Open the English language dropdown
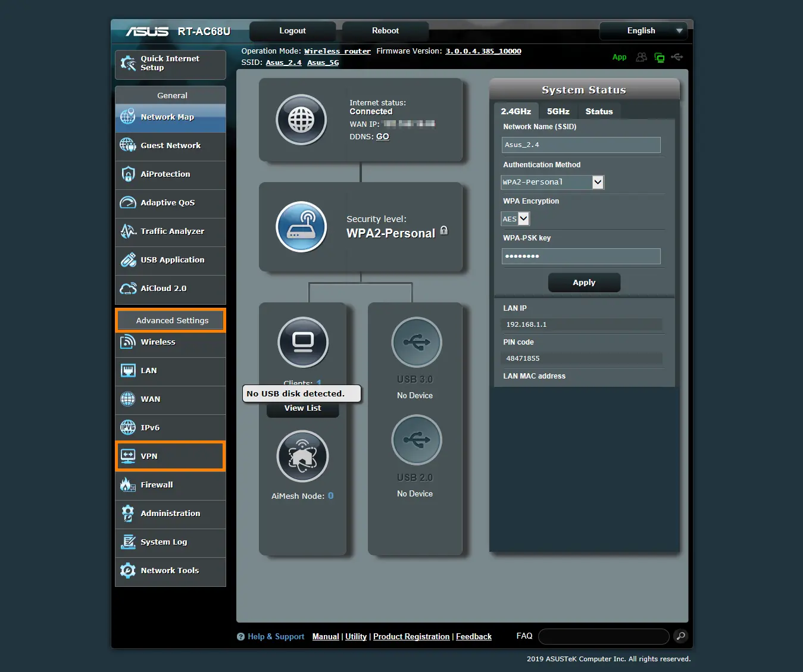The width and height of the screenshot is (803, 672). pos(643,31)
